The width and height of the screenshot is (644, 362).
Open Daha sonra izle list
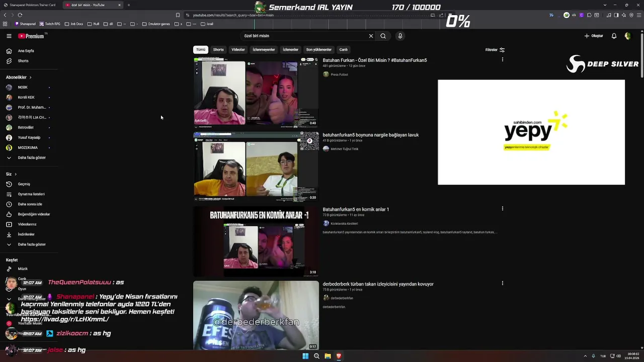point(29,204)
